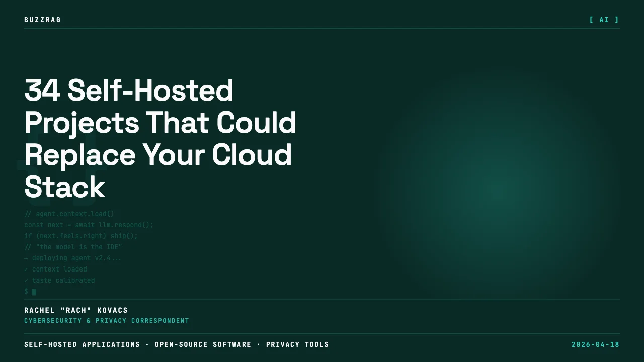Click "if (next.feels.right) ship();" line
This screenshot has width=644, height=362.
tap(81, 236)
